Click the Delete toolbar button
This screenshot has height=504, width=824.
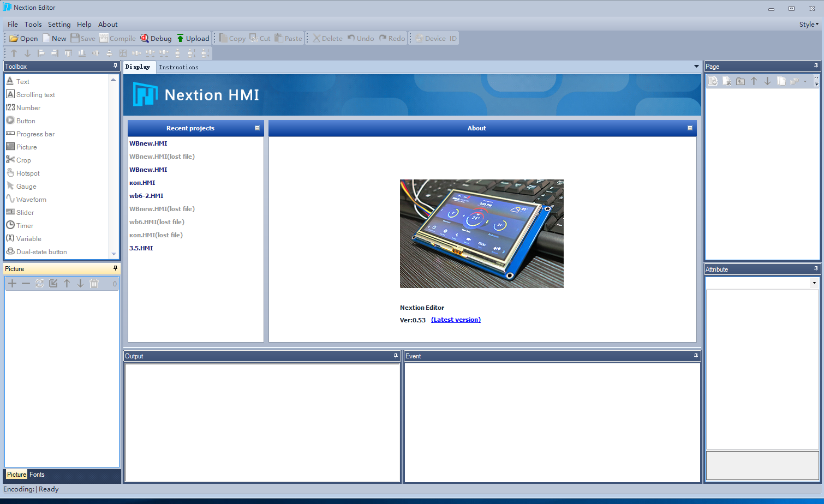pos(327,38)
